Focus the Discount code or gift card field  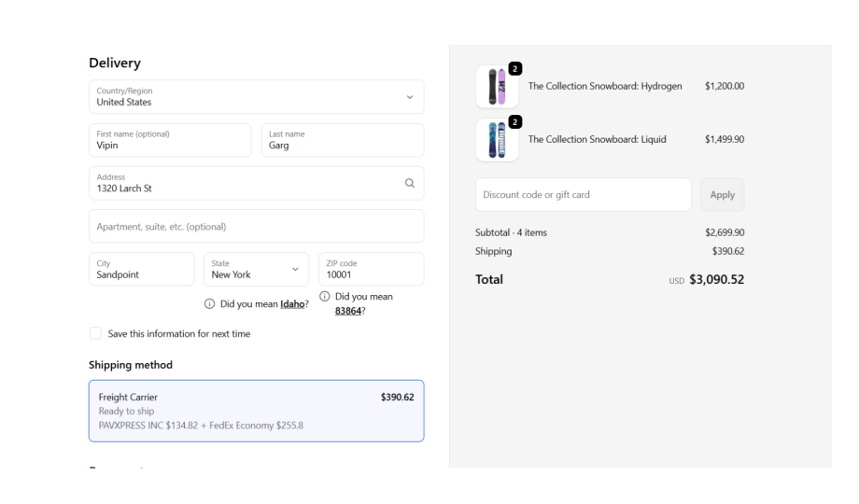[x=583, y=195]
